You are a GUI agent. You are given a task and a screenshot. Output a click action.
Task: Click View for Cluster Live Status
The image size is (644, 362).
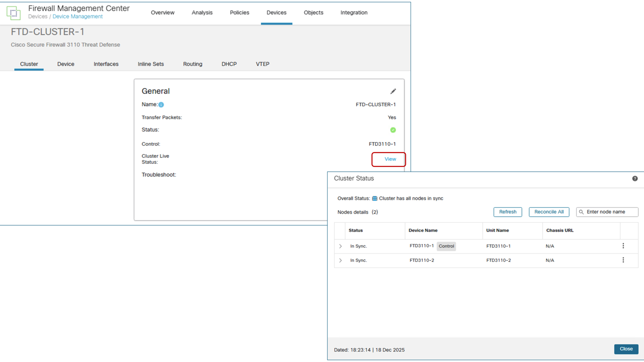[390, 159]
